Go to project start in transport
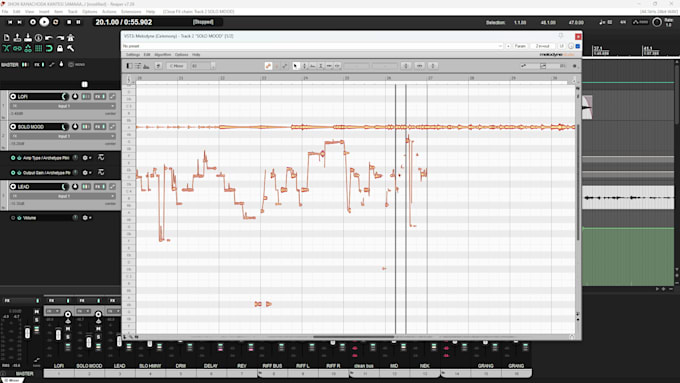 click(x=10, y=22)
